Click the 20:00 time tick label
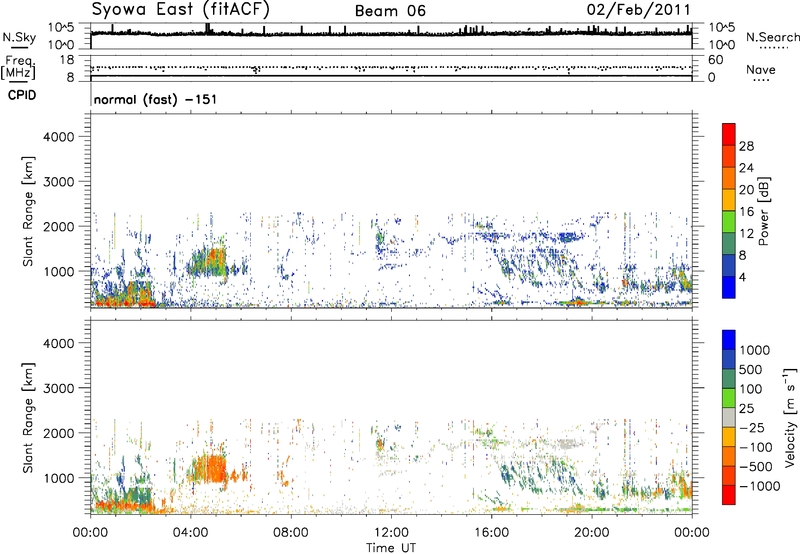Viewport: 800px width, 554px height. [591, 533]
